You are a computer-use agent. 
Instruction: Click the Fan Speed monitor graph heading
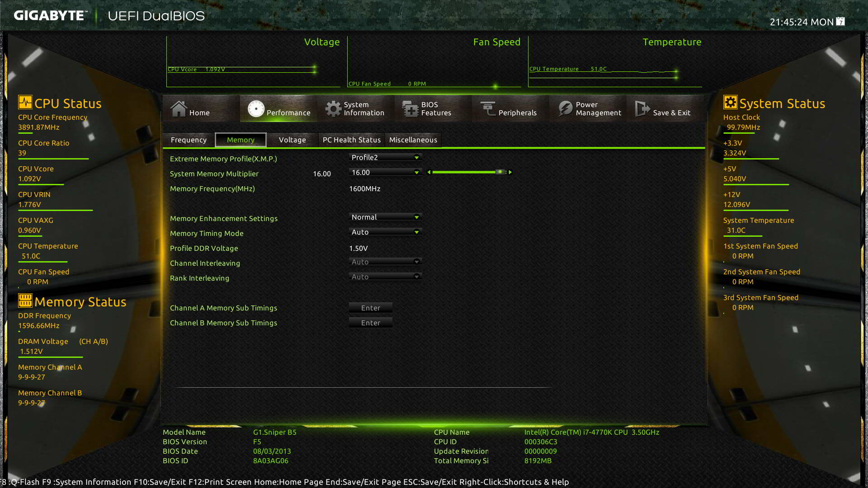click(497, 42)
